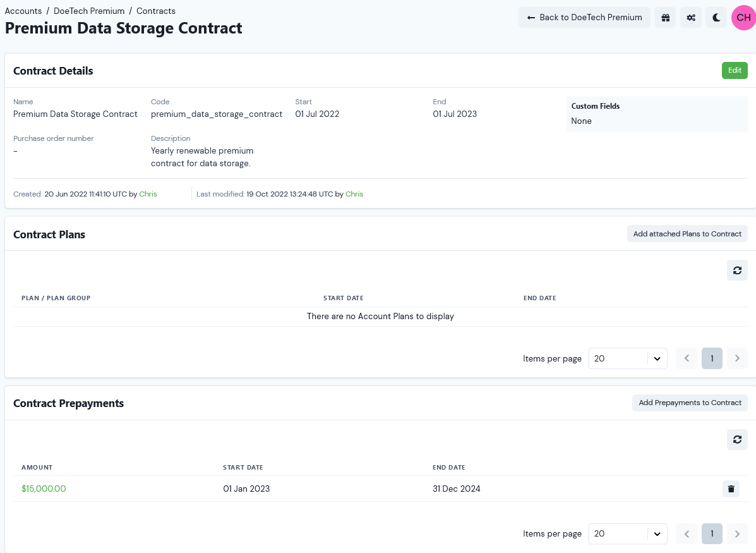Click previous page chevron under Contract Prepayments
This screenshot has width=756, height=553.
(687, 533)
